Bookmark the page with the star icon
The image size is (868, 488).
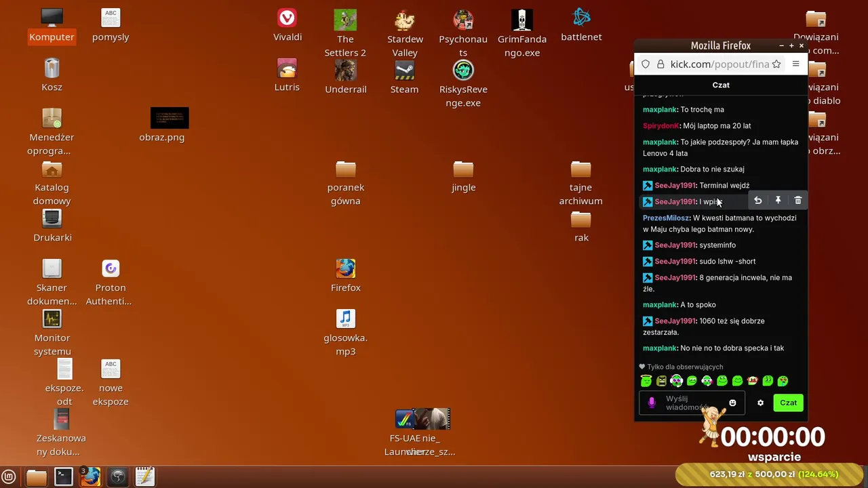coord(776,64)
